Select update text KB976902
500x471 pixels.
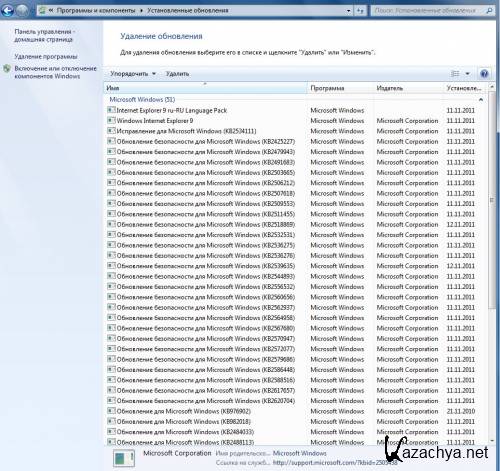click(x=184, y=411)
